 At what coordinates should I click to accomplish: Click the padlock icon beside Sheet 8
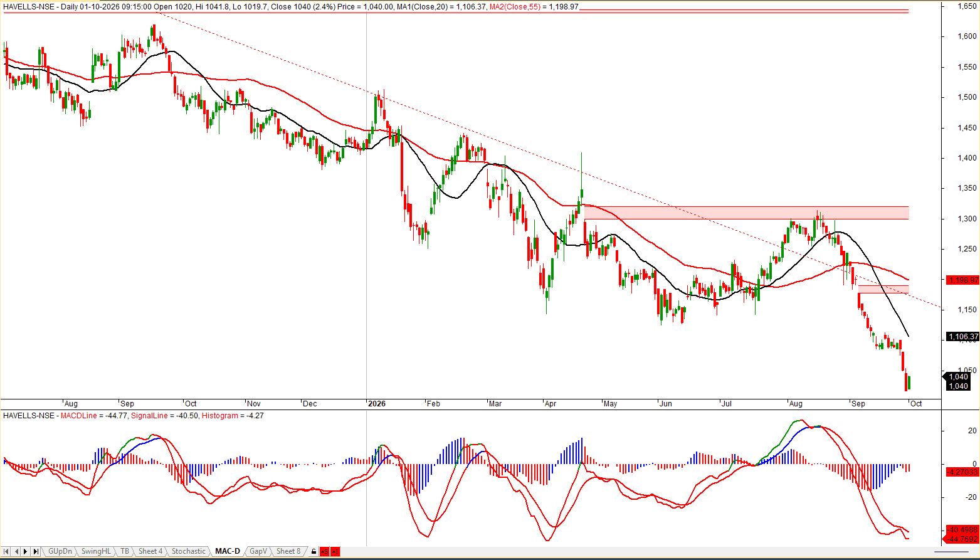tap(313, 551)
